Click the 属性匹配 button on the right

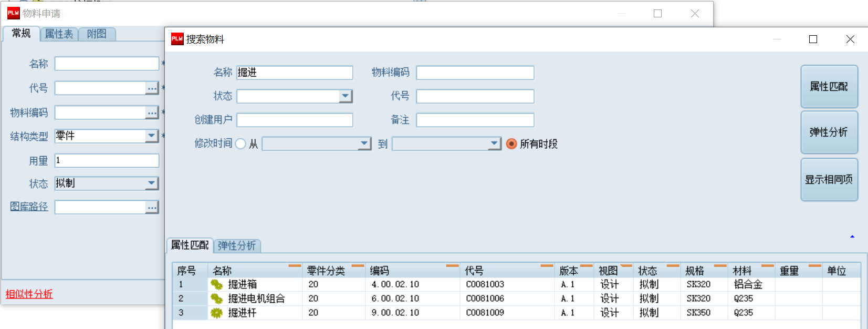[829, 87]
